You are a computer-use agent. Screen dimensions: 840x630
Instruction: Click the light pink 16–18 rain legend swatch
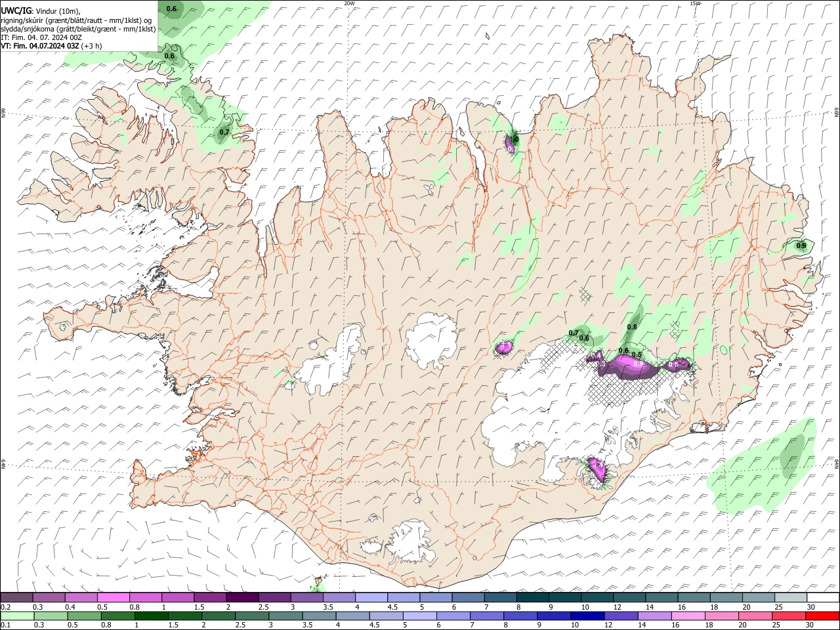click(x=688, y=616)
